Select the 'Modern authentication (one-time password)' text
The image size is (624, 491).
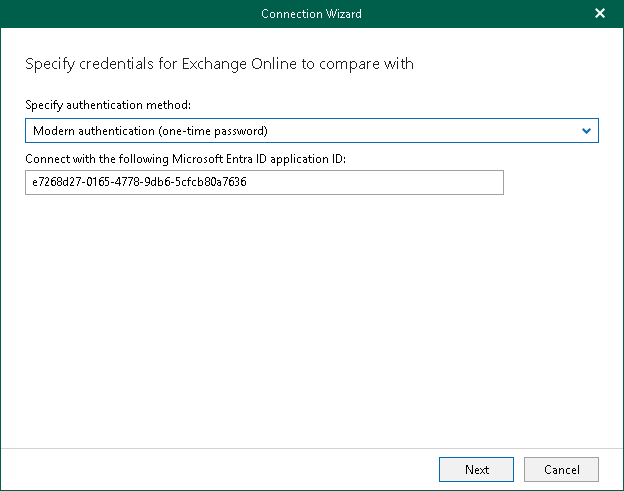click(x=150, y=131)
